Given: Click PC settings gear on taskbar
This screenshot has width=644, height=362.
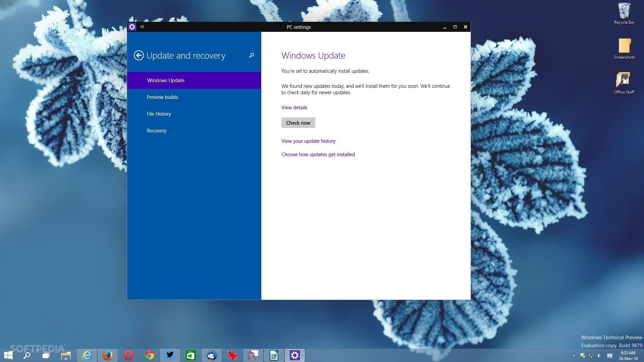Looking at the screenshot, I should (x=295, y=355).
